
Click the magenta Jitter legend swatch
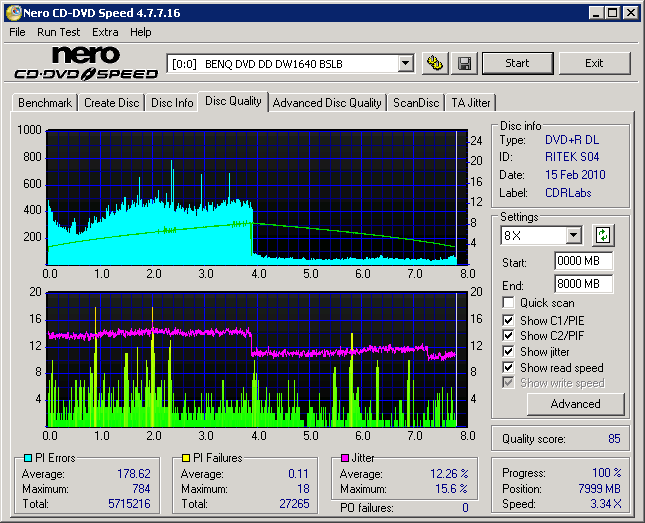tap(345, 458)
